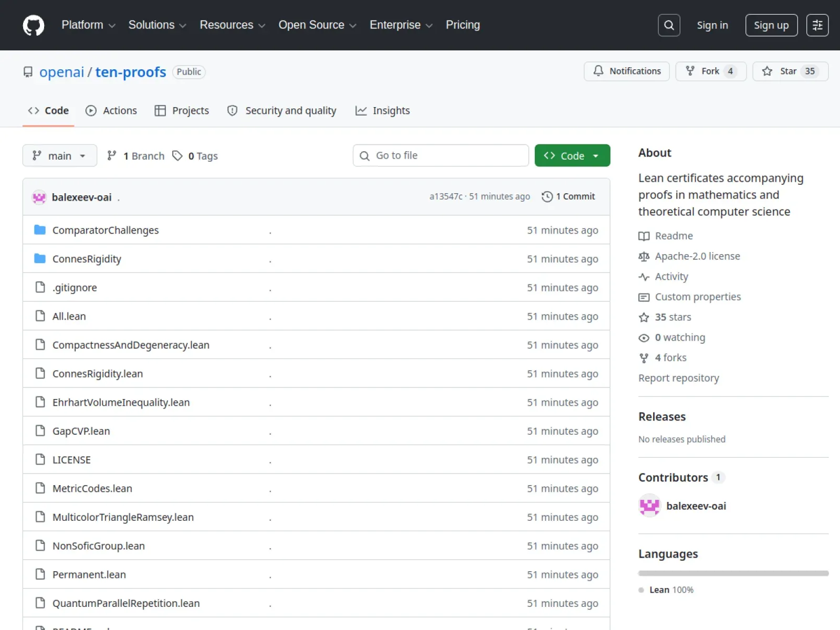Open CompactnessAndDegeneracy.lean file

pyautogui.click(x=131, y=345)
